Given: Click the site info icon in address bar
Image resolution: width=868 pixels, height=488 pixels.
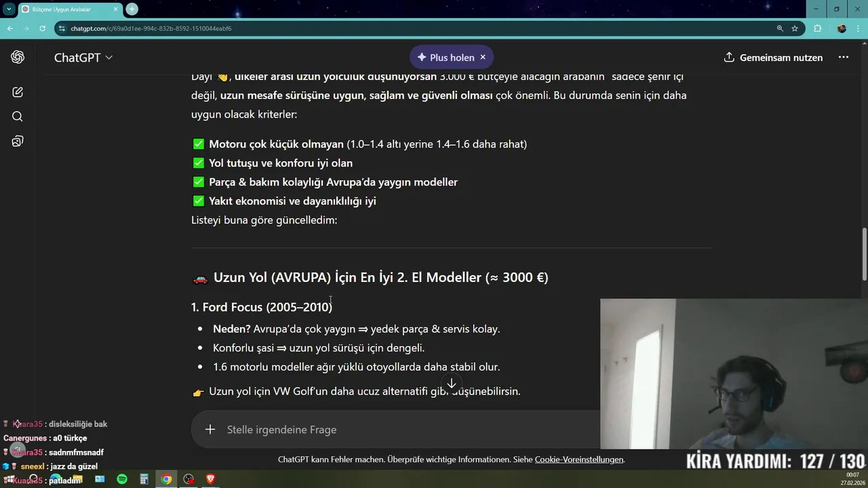Looking at the screenshot, I should coord(62,28).
